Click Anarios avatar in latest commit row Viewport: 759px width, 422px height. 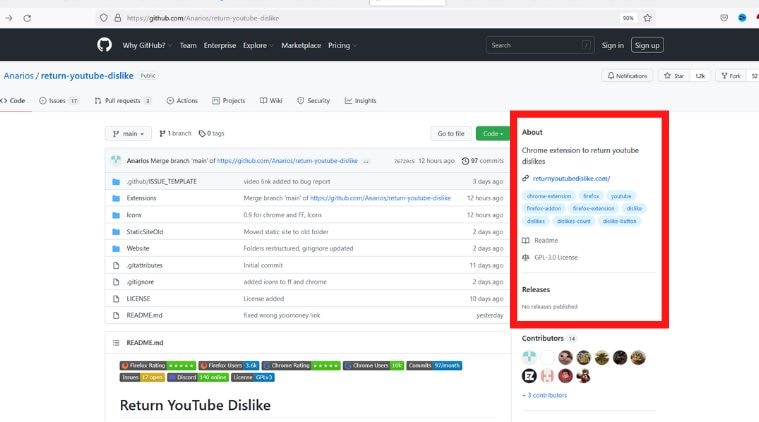pos(116,160)
